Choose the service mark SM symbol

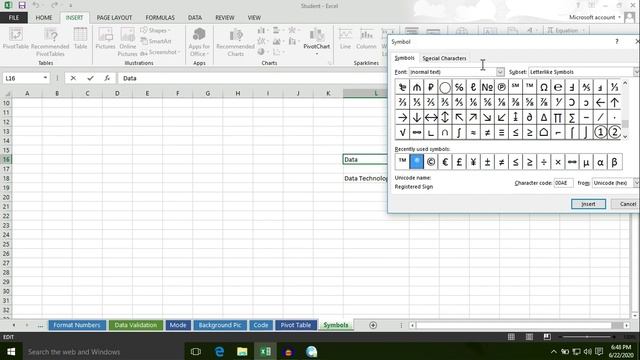[516, 87]
